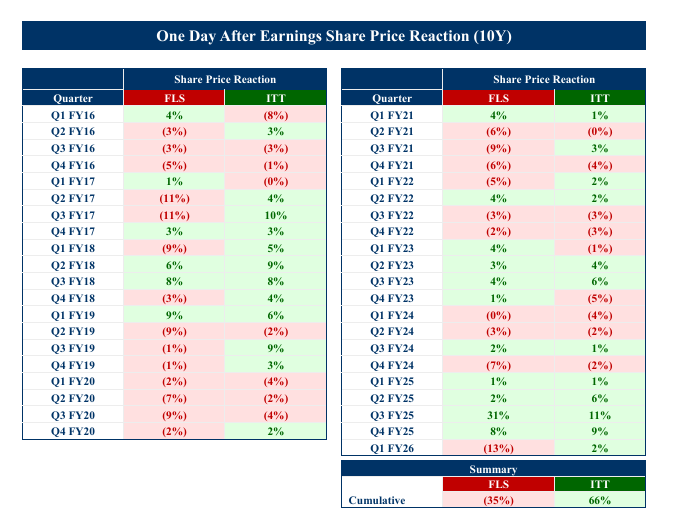The image size is (675, 523).
Task: Select the Q1 FY25 quarter label
Action: 392,381
